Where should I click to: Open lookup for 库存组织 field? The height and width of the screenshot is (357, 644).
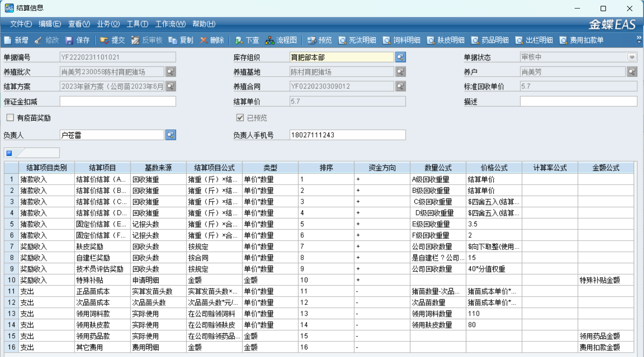click(401, 57)
